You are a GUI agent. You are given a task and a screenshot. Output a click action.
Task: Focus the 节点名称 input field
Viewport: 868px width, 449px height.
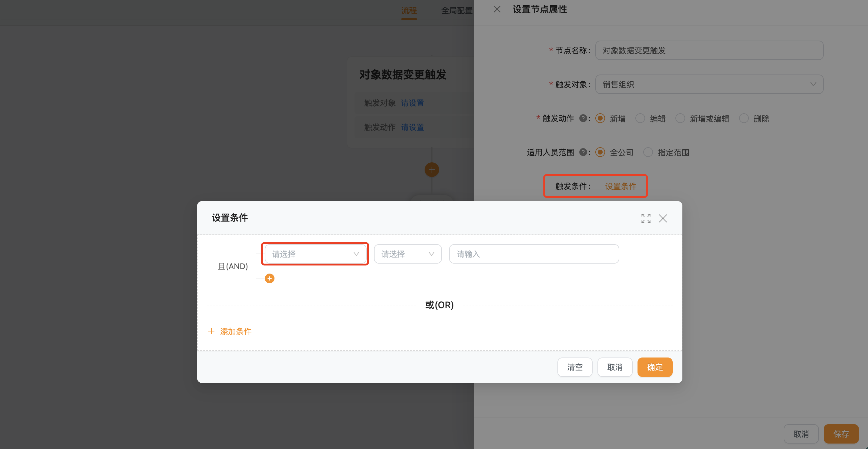point(709,51)
